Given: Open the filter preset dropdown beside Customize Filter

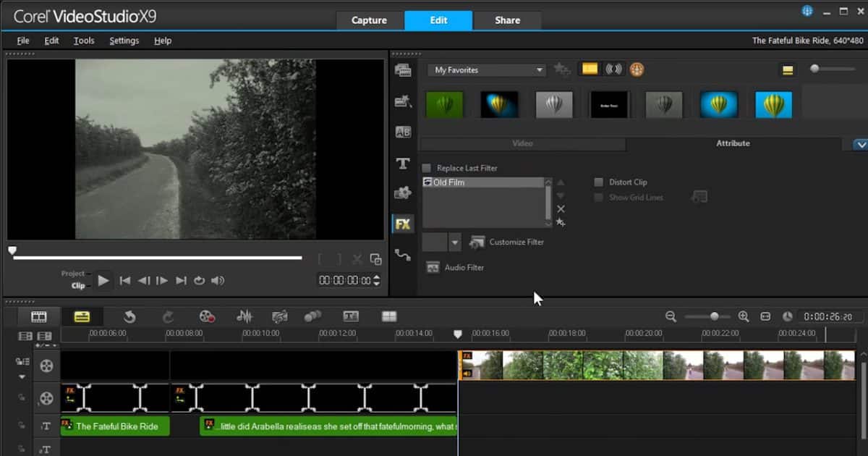Looking at the screenshot, I should pos(455,242).
